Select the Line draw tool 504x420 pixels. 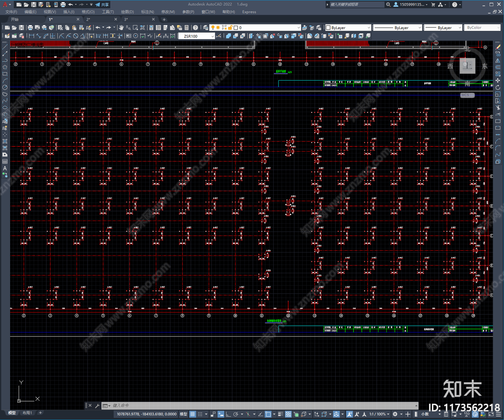[x=5, y=47]
